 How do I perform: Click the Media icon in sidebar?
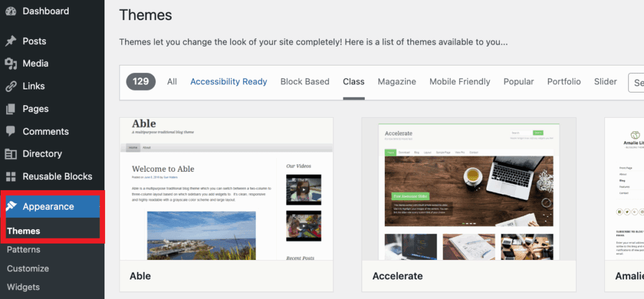point(11,64)
